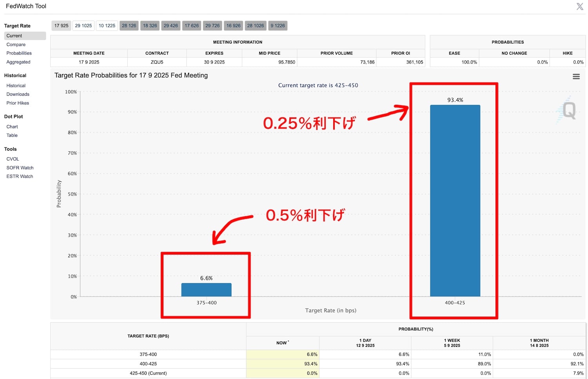
Task: Click the 93.4% bar for 400-425
Action: click(x=455, y=200)
